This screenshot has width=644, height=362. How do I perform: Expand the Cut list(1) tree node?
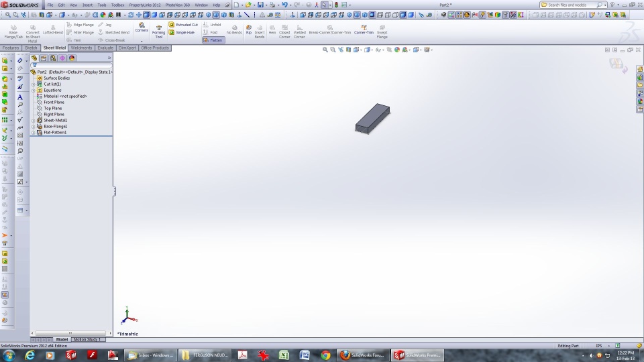(34, 84)
